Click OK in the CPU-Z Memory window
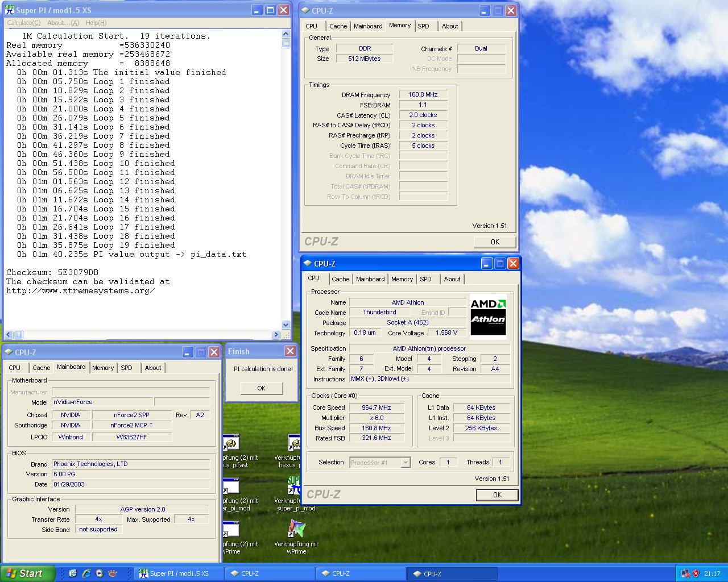728x582 pixels. coord(495,242)
